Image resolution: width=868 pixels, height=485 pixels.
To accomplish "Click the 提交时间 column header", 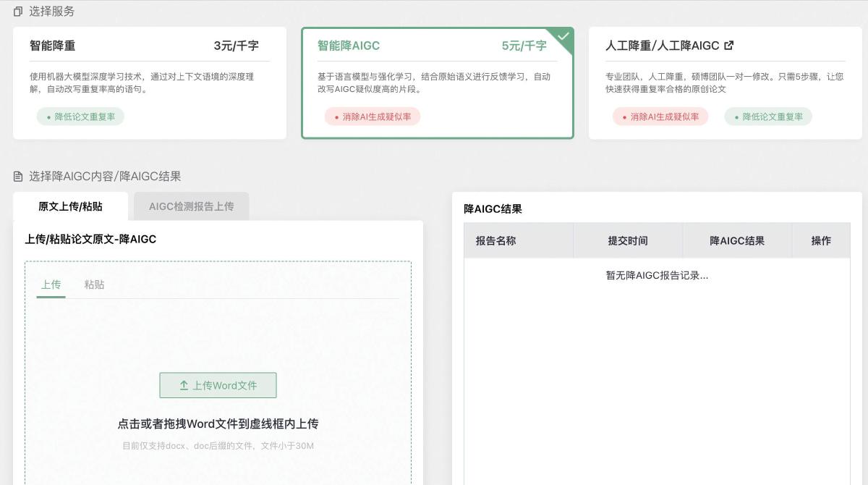I will click(x=627, y=241).
